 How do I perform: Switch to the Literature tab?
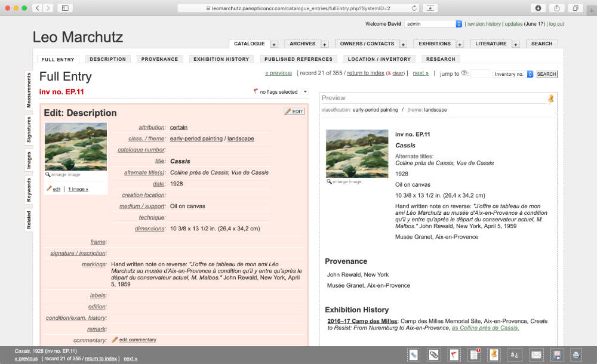tap(491, 44)
